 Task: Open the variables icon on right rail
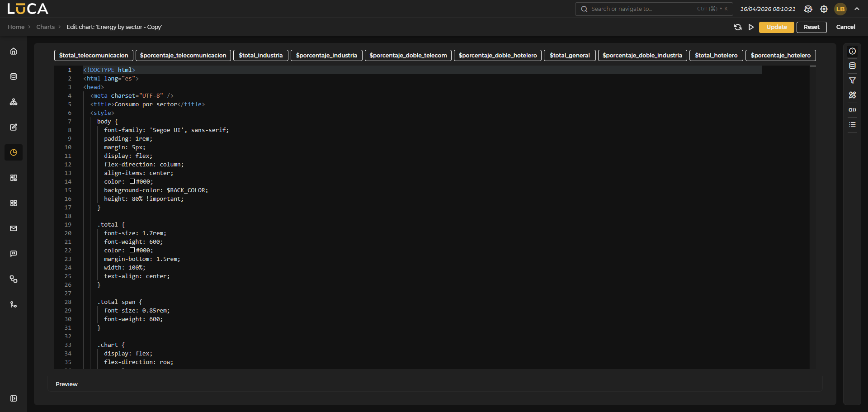pos(852,110)
